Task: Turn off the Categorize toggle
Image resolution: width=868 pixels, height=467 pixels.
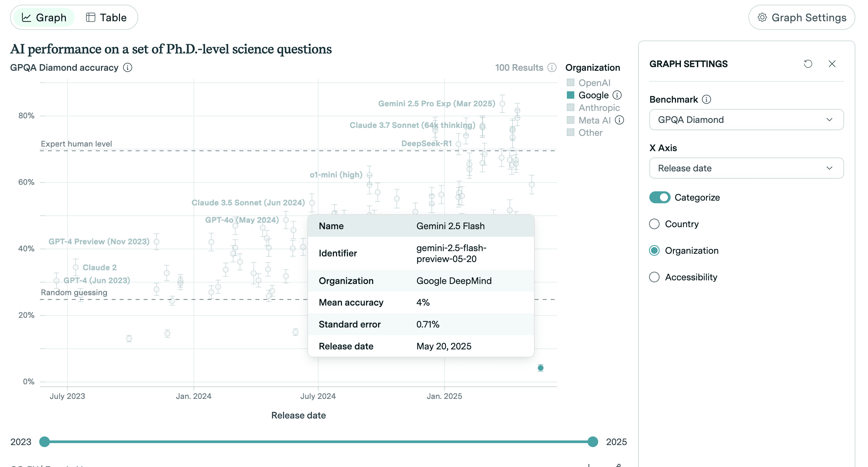Action: tap(660, 198)
